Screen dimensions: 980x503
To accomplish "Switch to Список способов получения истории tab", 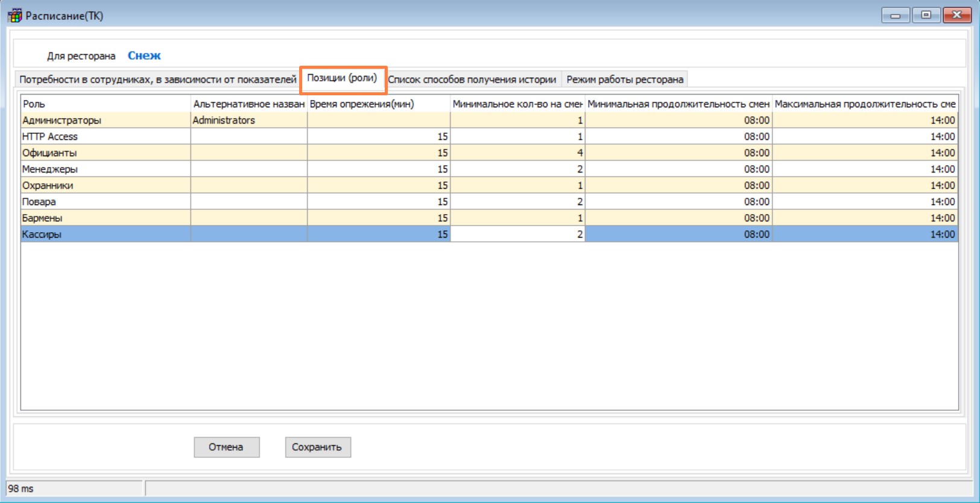I will coord(472,80).
